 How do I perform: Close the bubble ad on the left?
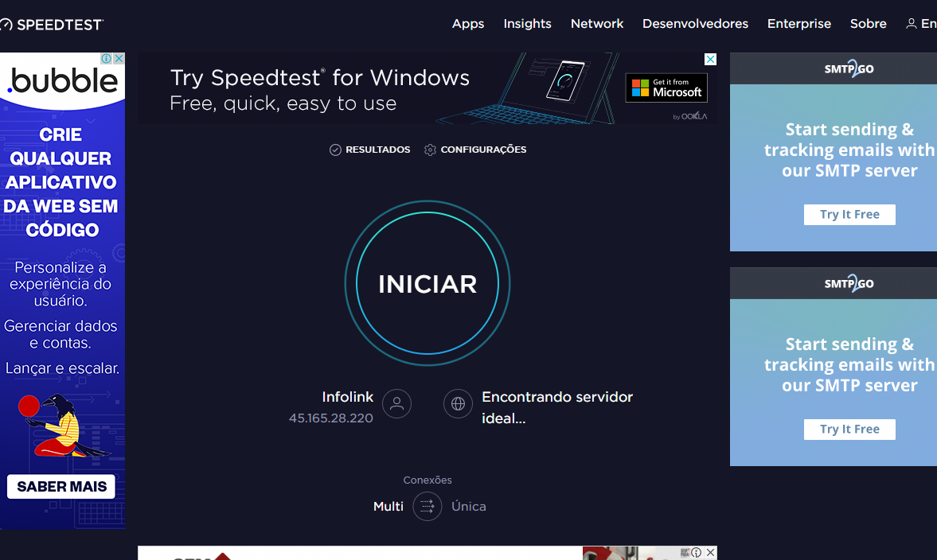click(119, 59)
